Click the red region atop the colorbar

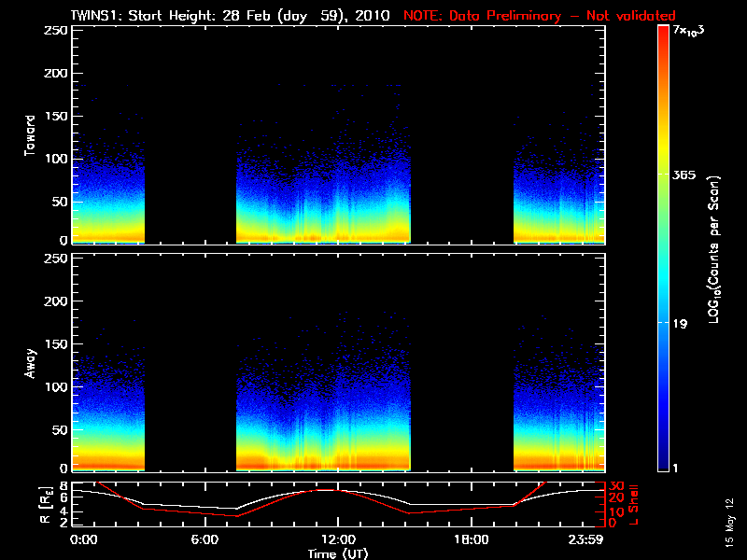664,37
